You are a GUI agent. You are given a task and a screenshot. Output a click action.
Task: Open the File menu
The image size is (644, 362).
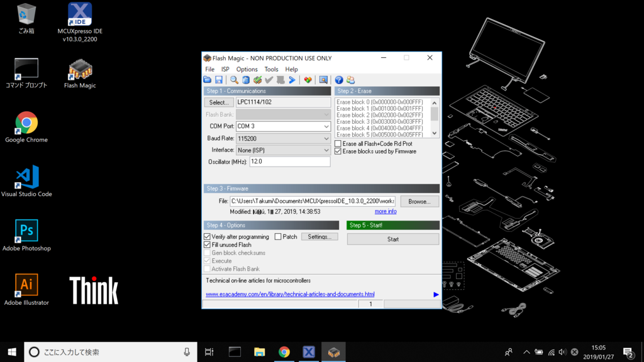[209, 69]
